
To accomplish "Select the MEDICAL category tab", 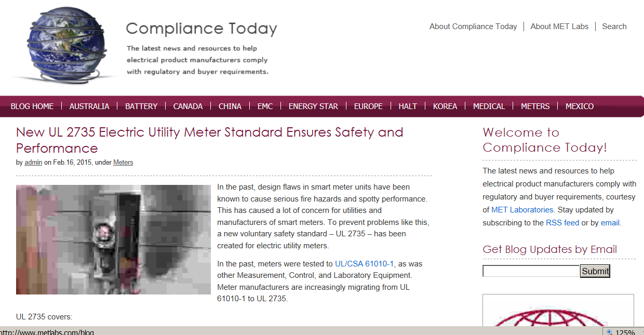I will point(489,106).
